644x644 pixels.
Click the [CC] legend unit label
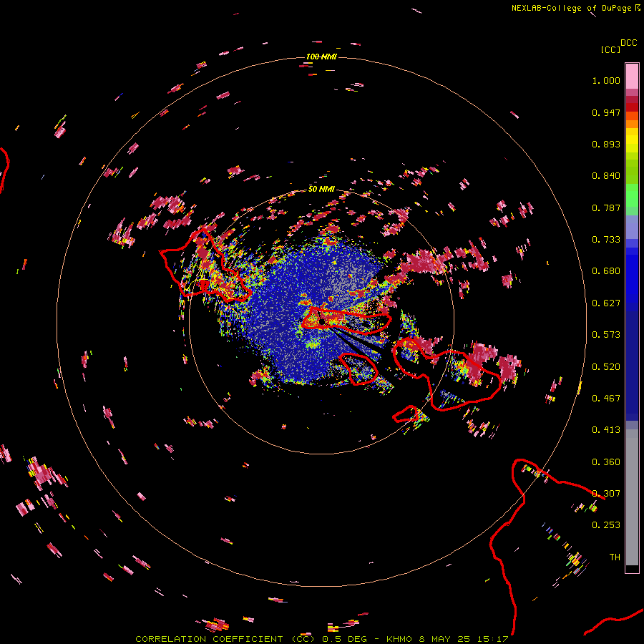[x=610, y=49]
